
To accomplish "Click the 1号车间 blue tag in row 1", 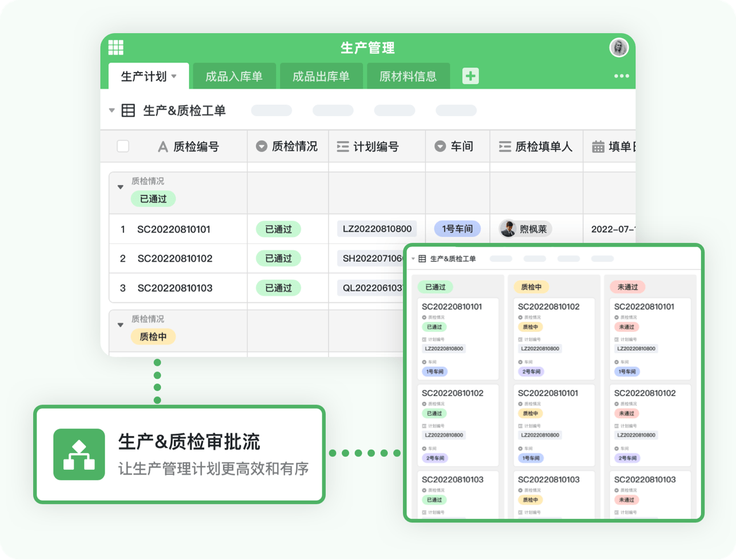I will [x=457, y=229].
